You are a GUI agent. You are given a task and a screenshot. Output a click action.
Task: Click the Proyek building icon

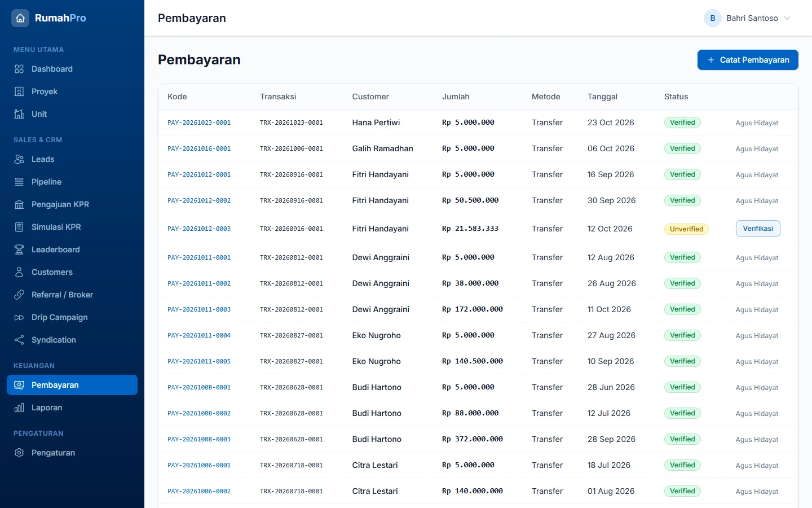click(x=19, y=91)
